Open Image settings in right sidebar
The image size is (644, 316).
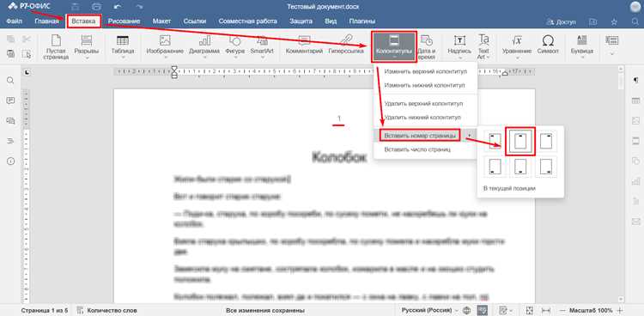pyautogui.click(x=636, y=121)
